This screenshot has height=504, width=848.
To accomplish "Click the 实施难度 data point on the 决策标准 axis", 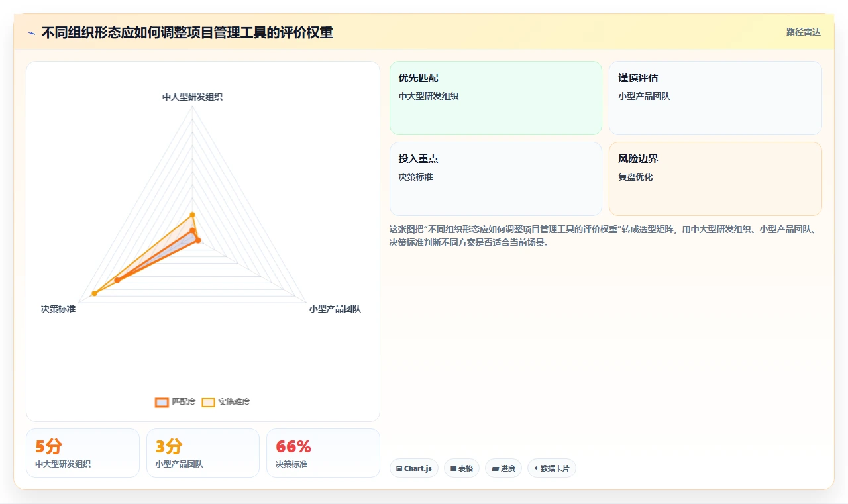I will click(94, 293).
